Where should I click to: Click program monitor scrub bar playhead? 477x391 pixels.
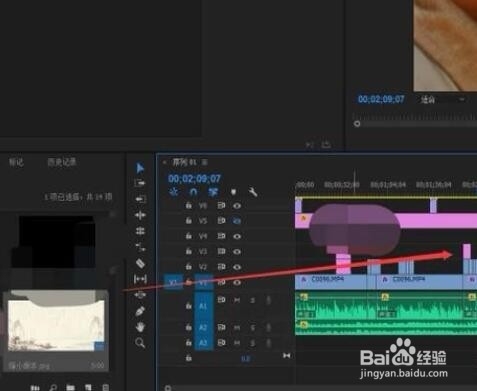pyautogui.click(x=357, y=124)
